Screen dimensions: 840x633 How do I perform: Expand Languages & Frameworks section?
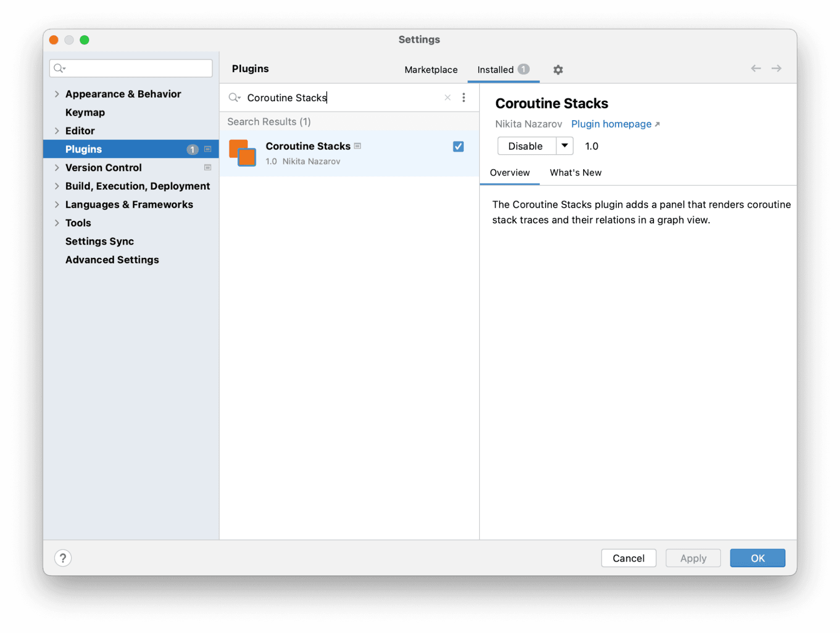point(57,205)
